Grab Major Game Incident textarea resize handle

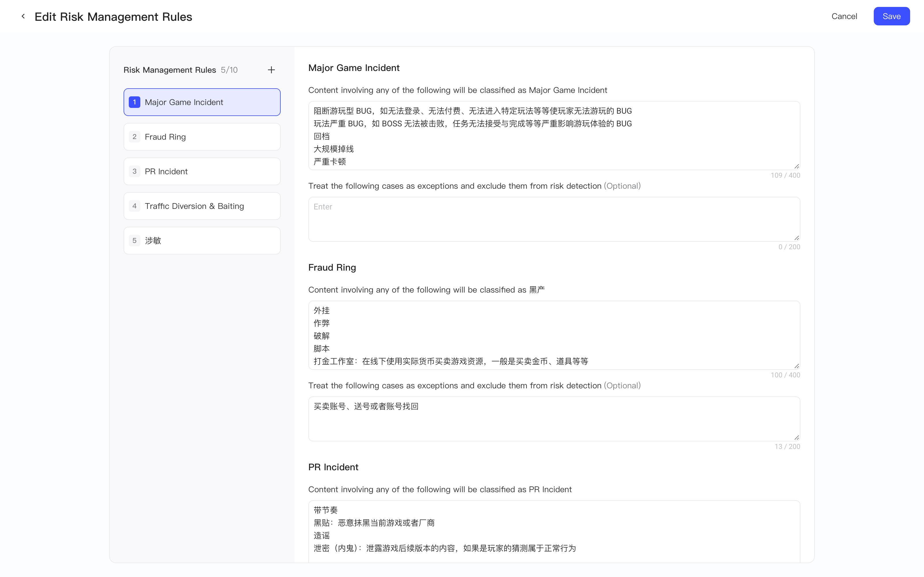[796, 166]
